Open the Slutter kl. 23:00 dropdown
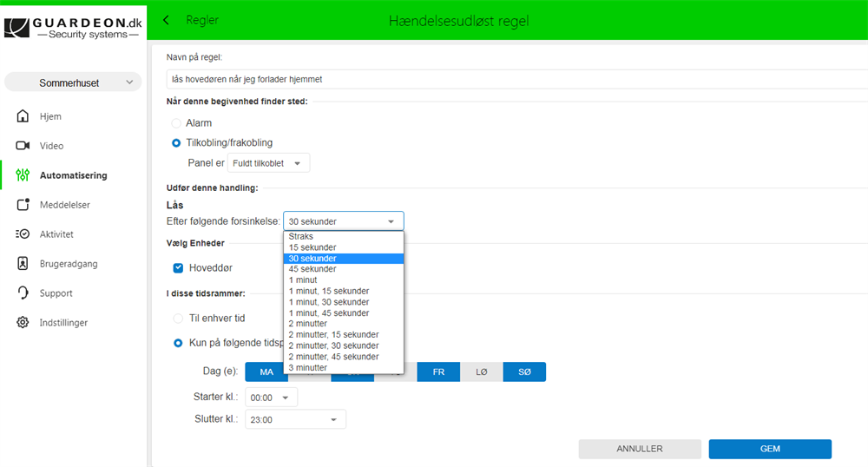 coord(295,420)
